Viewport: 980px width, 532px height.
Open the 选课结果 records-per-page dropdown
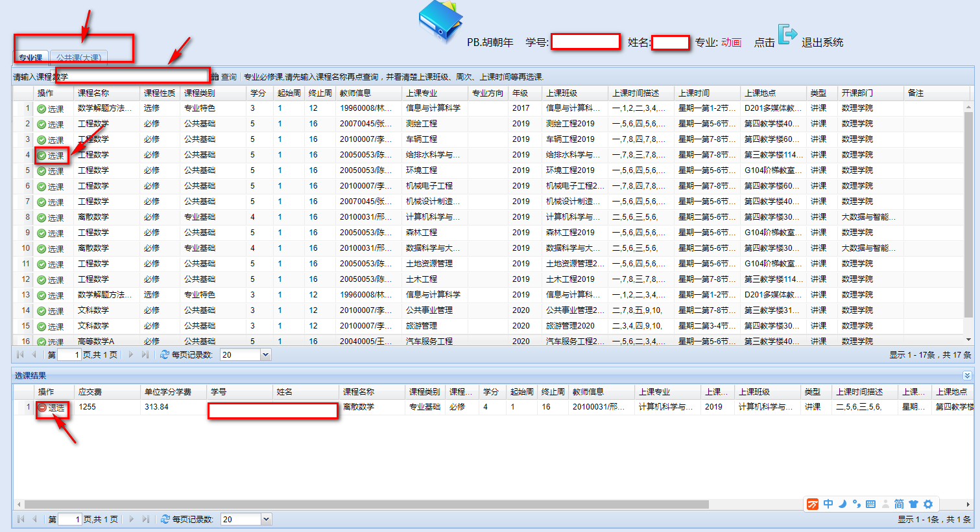tap(265, 520)
